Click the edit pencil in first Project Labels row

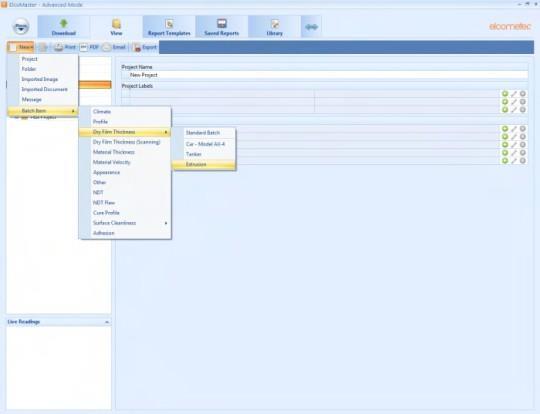pos(514,94)
